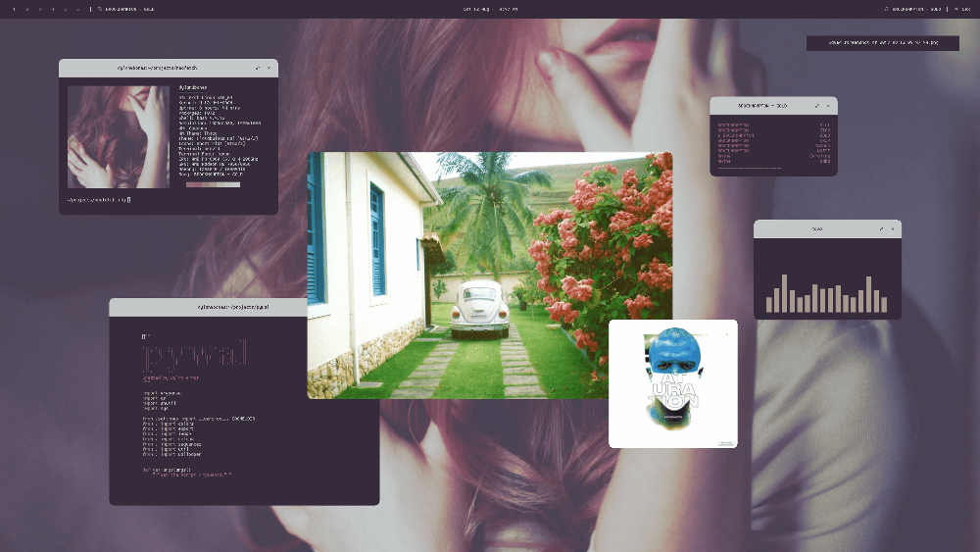Switch to workspace 1 in the top bar

(x=14, y=10)
